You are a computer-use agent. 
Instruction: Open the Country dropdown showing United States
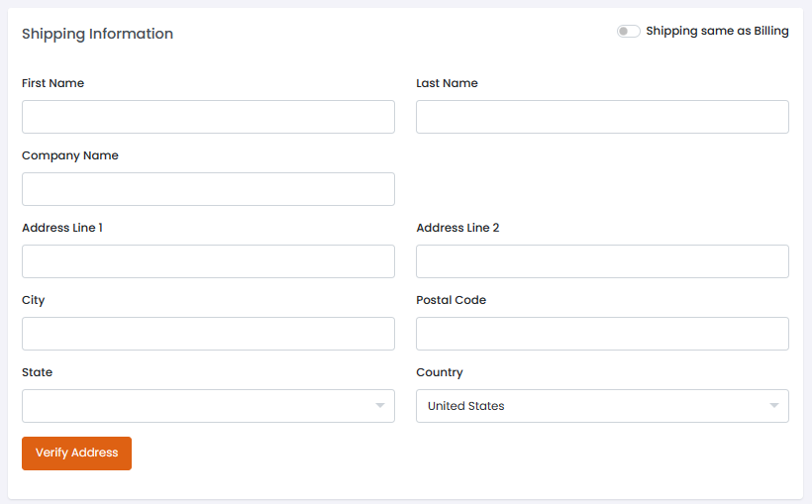click(592, 406)
